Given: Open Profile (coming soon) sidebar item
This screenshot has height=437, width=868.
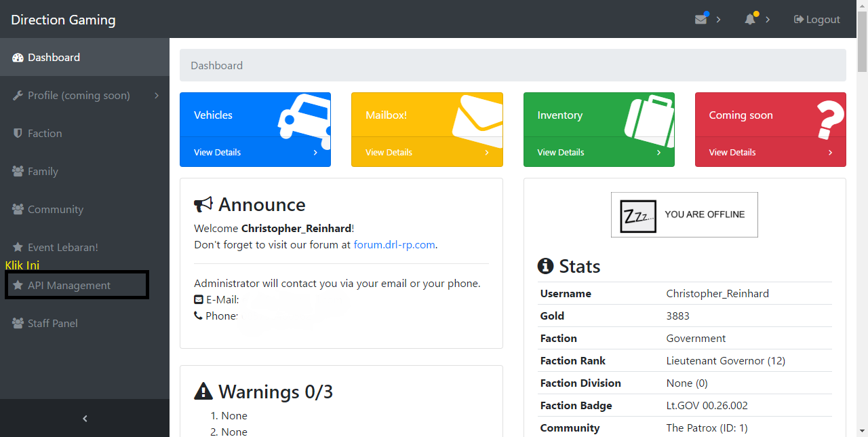Looking at the screenshot, I should [85, 95].
